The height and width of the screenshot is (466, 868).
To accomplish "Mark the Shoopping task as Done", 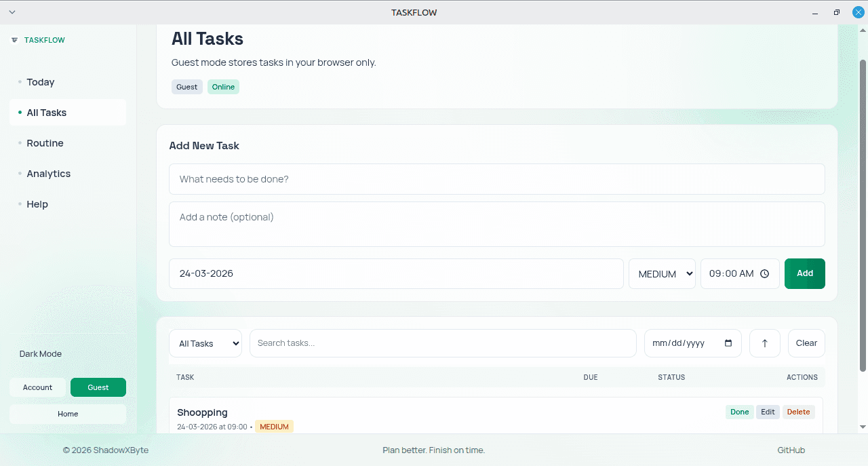I will point(740,412).
